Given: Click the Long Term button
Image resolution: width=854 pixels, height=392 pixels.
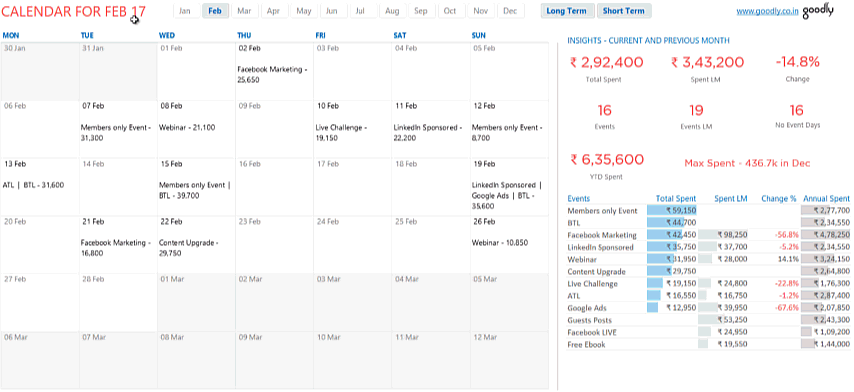Looking at the screenshot, I should (566, 11).
